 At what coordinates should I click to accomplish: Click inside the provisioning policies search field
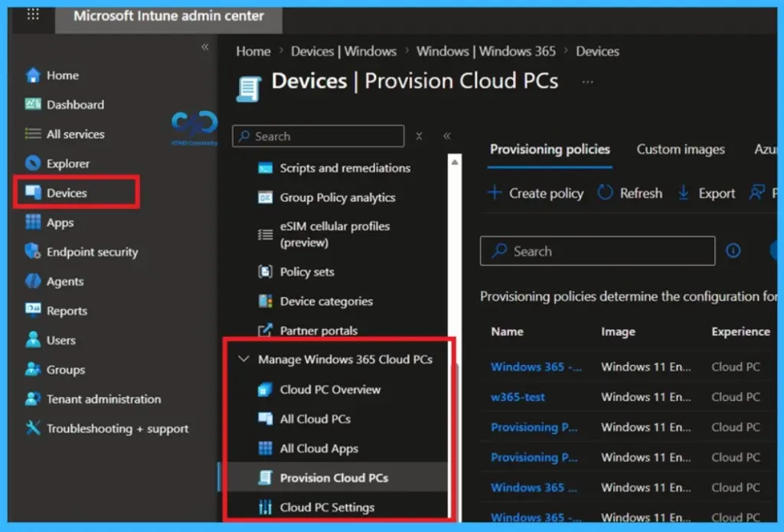(597, 250)
